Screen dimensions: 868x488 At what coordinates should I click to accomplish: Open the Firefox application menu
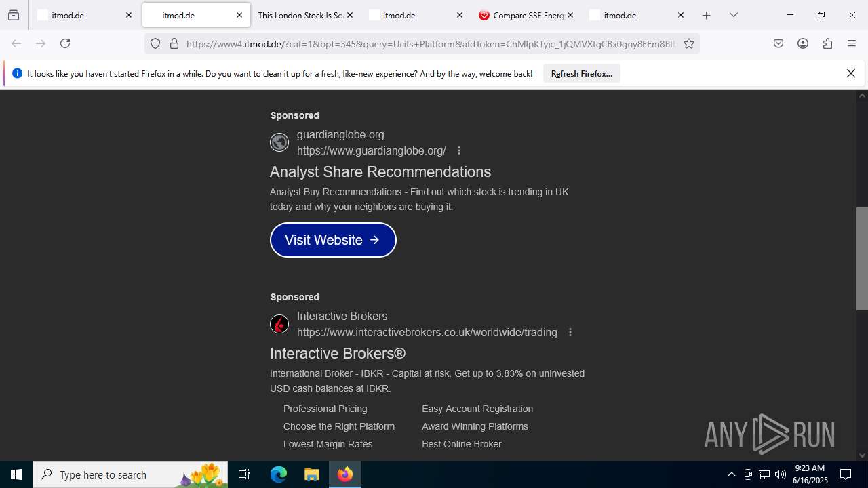click(852, 43)
